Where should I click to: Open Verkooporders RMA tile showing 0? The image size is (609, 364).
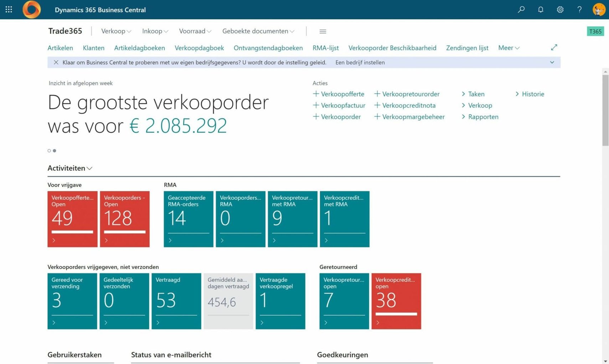[x=241, y=219]
